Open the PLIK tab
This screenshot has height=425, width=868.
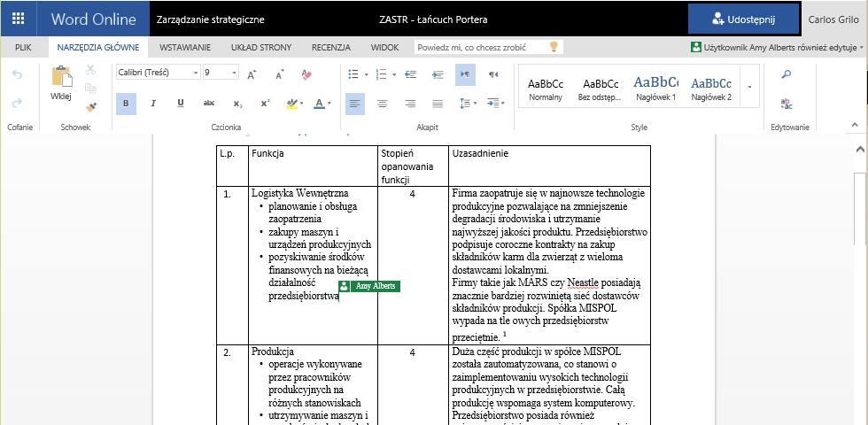point(23,48)
